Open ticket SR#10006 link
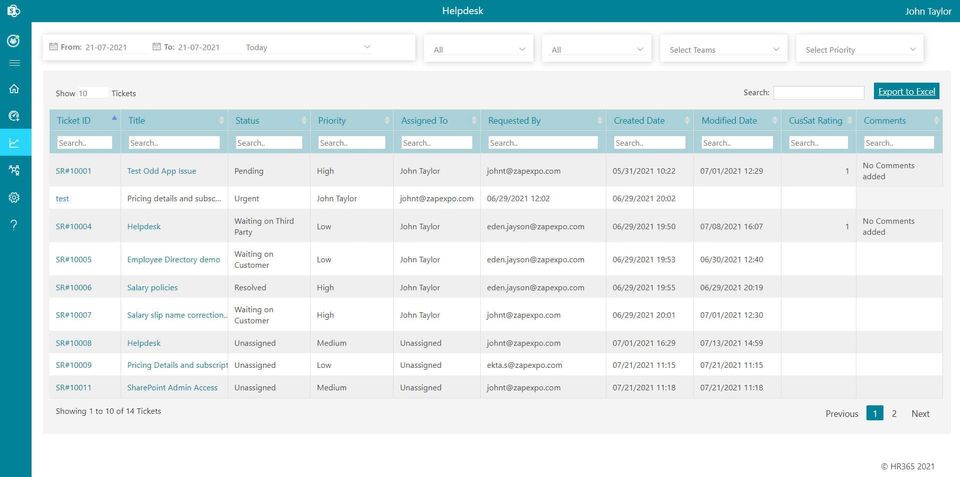This screenshot has width=960, height=477. (73, 287)
